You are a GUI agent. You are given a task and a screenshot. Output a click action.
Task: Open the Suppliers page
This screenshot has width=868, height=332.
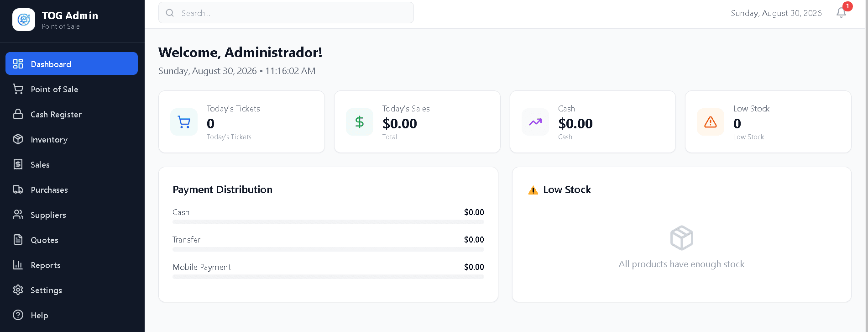[x=72, y=215]
